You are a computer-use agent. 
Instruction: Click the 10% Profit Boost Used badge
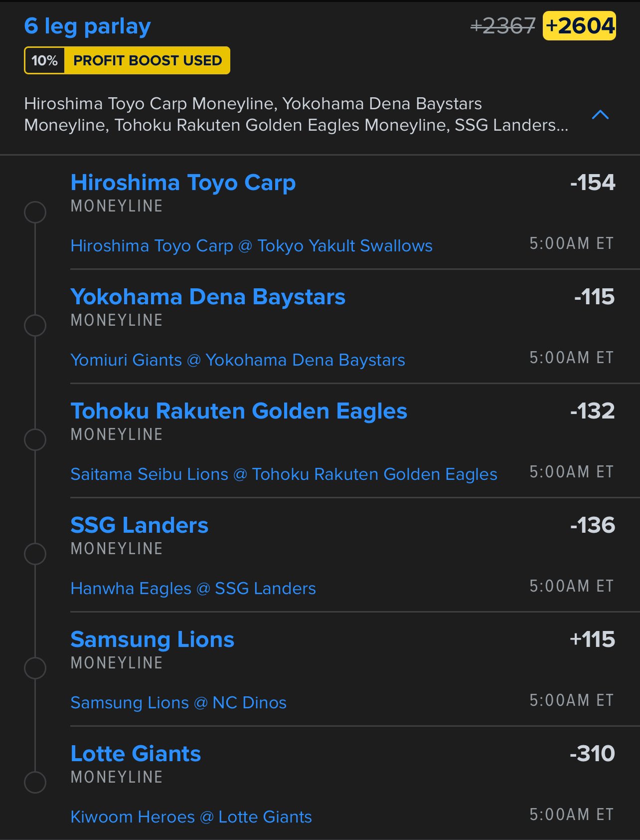pyautogui.click(x=127, y=60)
